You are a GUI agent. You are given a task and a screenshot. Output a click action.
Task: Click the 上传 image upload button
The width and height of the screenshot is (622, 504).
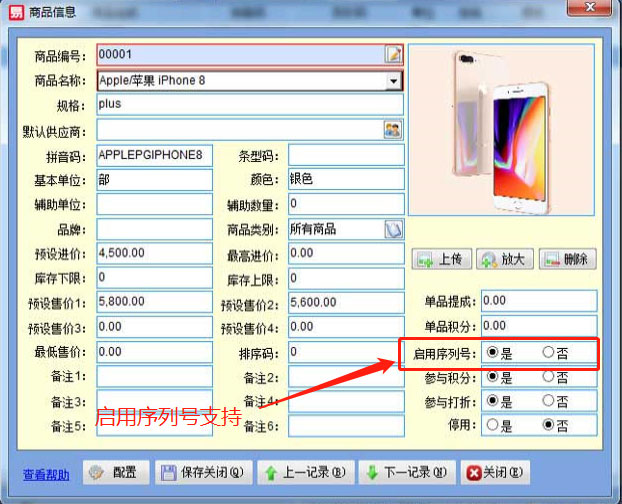[x=440, y=259]
